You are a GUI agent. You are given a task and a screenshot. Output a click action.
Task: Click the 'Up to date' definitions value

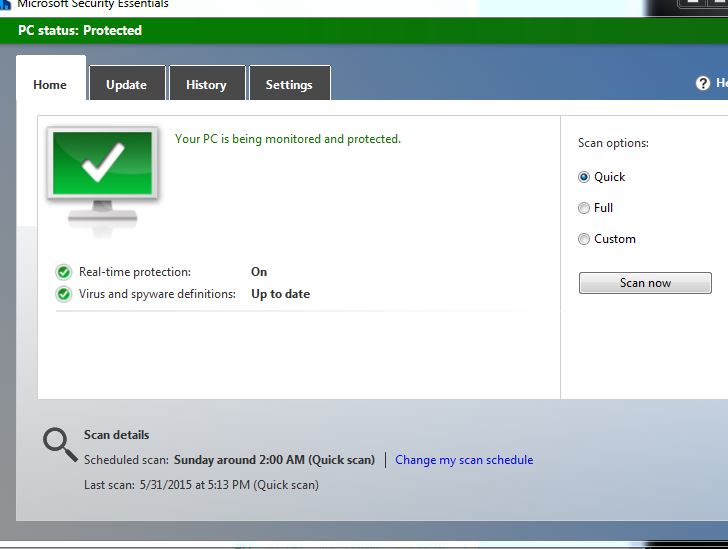click(280, 294)
